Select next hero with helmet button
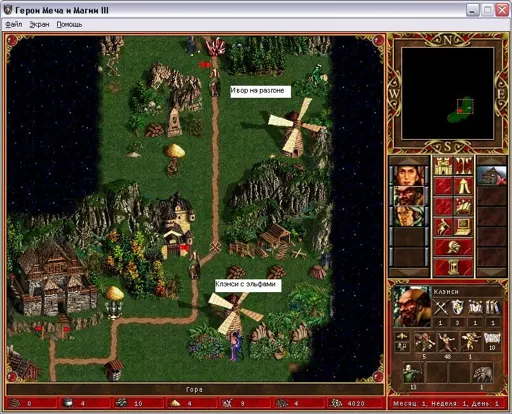 453,247
